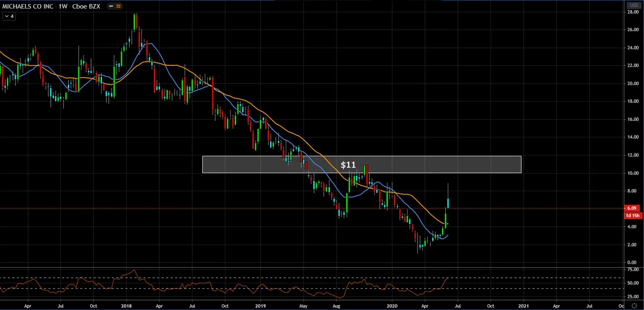
Task: Click the Aug label on time axis
Action: (x=336, y=305)
